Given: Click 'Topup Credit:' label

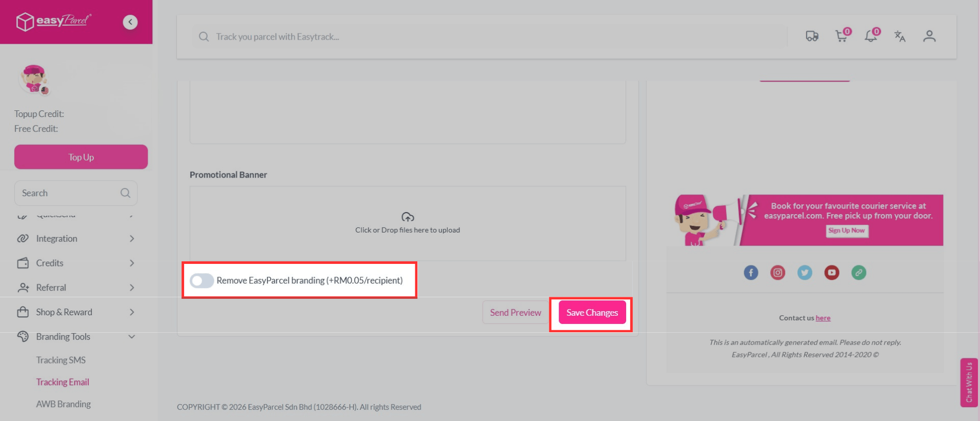Looking at the screenshot, I should (39, 114).
